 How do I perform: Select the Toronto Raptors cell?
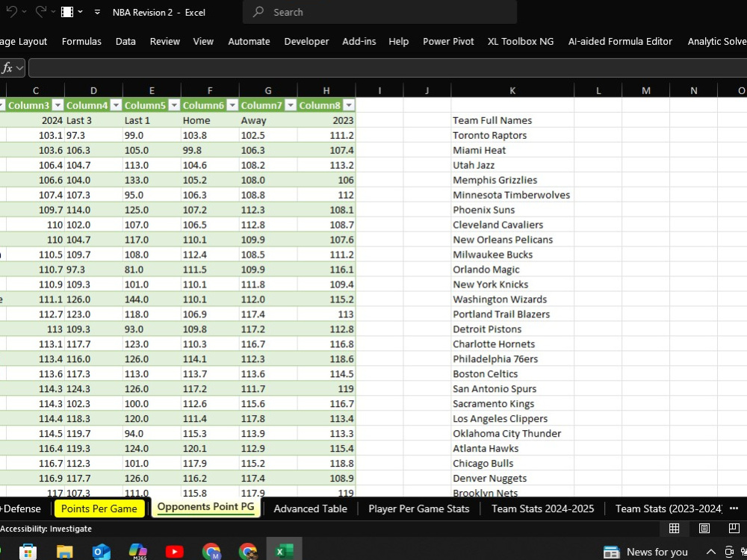coord(512,135)
